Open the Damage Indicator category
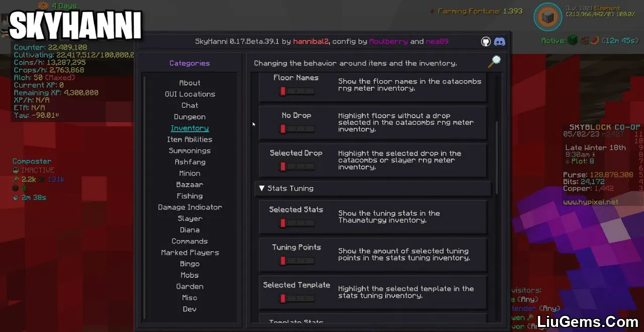 pos(190,207)
